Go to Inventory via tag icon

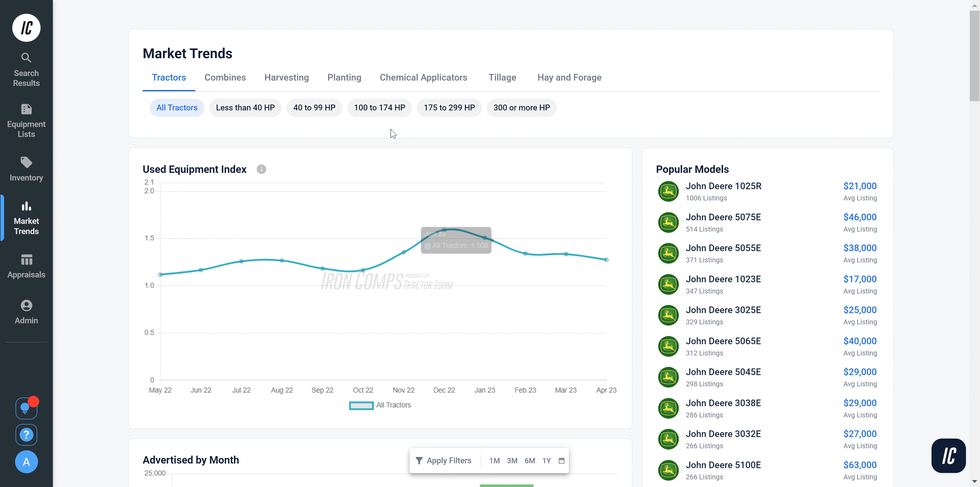coord(26,169)
